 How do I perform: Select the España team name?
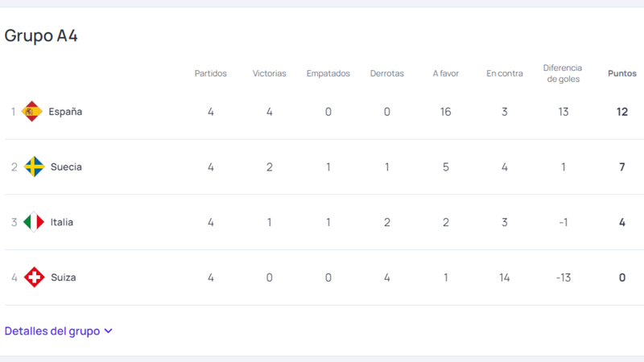(65, 112)
